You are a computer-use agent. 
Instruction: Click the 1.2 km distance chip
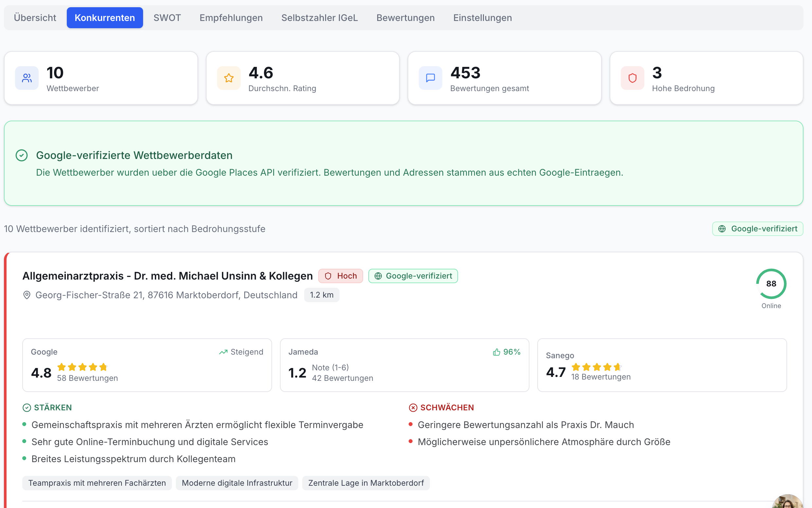(322, 295)
